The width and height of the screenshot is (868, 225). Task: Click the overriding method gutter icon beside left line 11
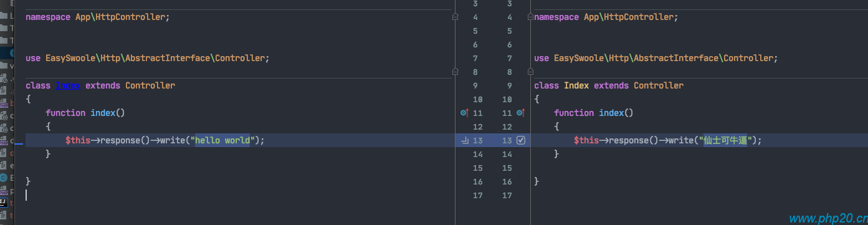tap(464, 113)
